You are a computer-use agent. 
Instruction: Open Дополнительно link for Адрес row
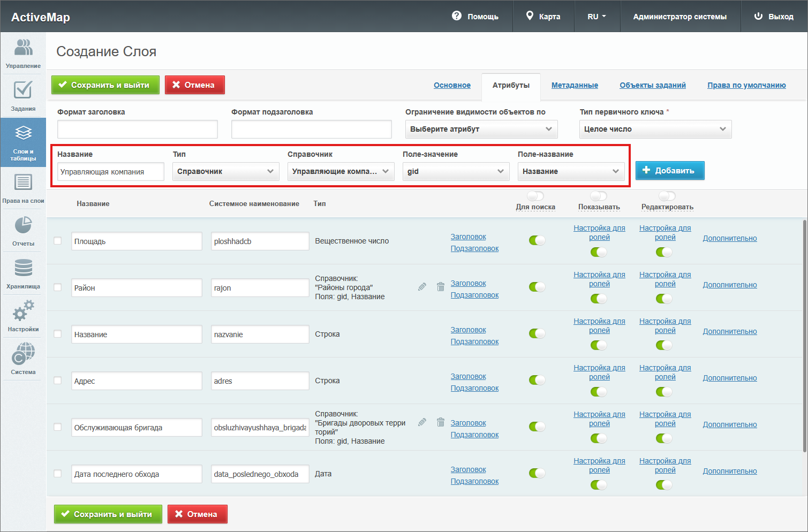point(729,378)
